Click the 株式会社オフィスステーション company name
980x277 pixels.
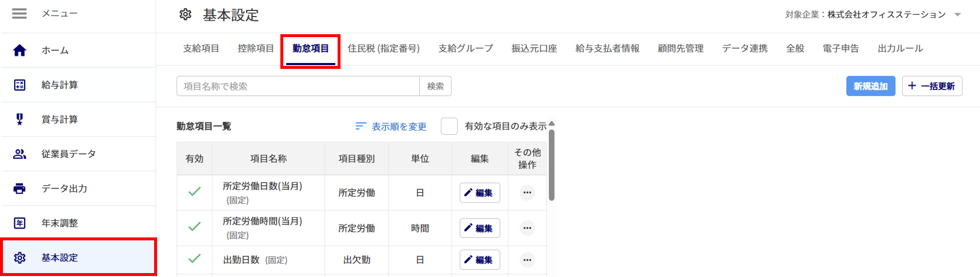[886, 15]
